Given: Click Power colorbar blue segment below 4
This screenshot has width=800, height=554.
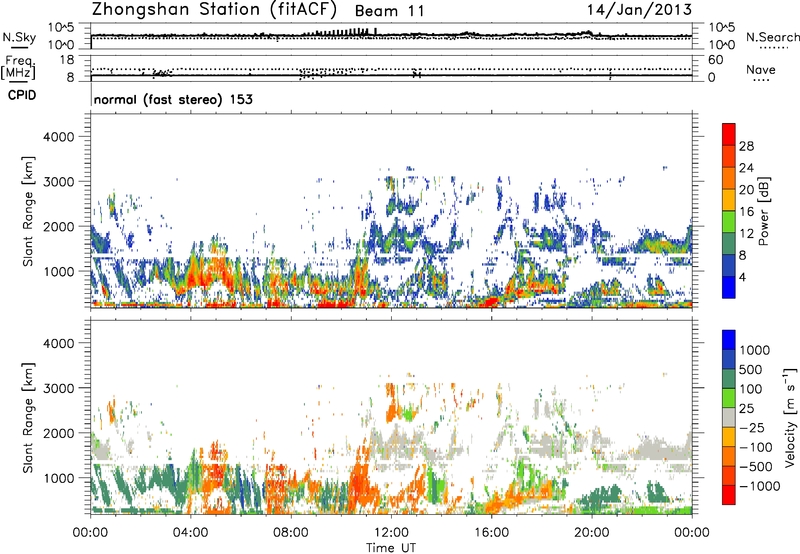Looking at the screenshot, I should point(729,287).
